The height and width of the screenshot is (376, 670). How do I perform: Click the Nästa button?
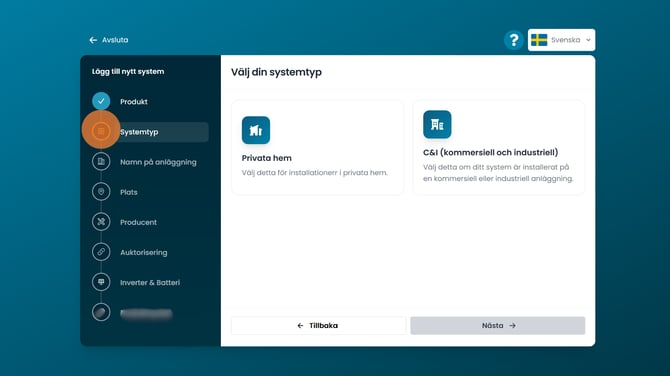coord(498,326)
